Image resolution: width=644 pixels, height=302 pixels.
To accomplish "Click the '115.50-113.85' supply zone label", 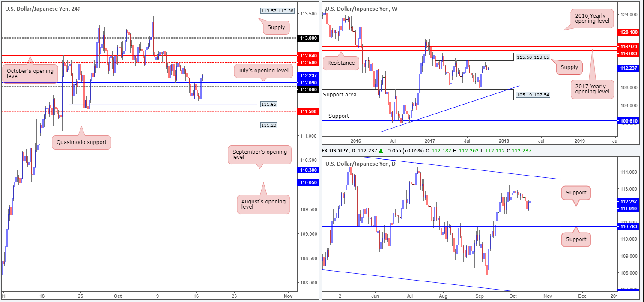I will 532,57.
